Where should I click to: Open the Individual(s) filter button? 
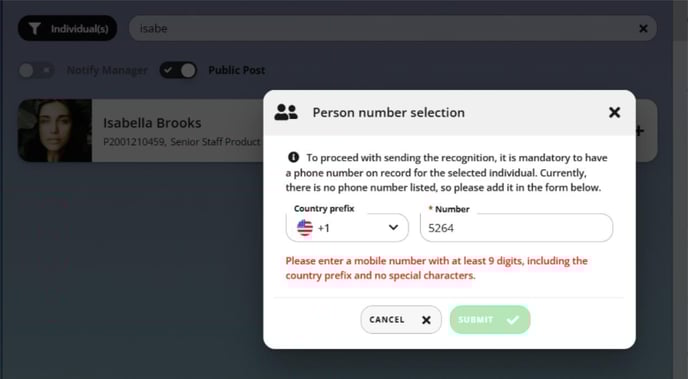pos(68,29)
